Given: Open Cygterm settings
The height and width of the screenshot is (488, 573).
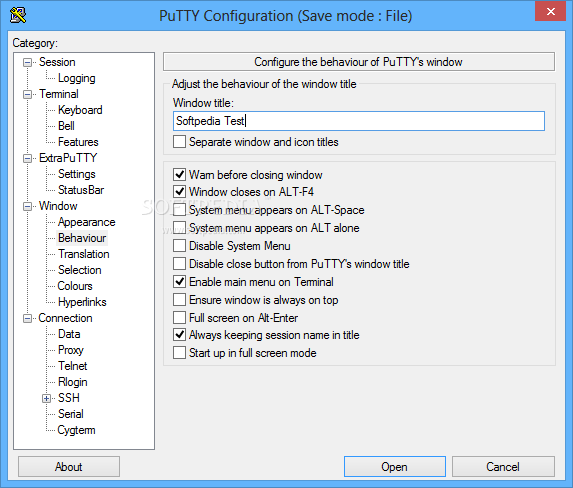Looking at the screenshot, I should click(76, 430).
